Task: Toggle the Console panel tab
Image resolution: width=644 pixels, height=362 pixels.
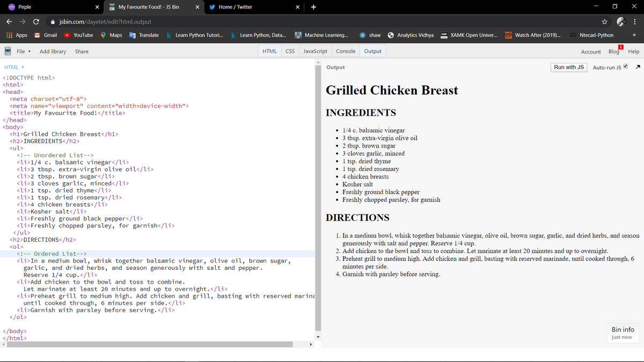Action: point(346,51)
